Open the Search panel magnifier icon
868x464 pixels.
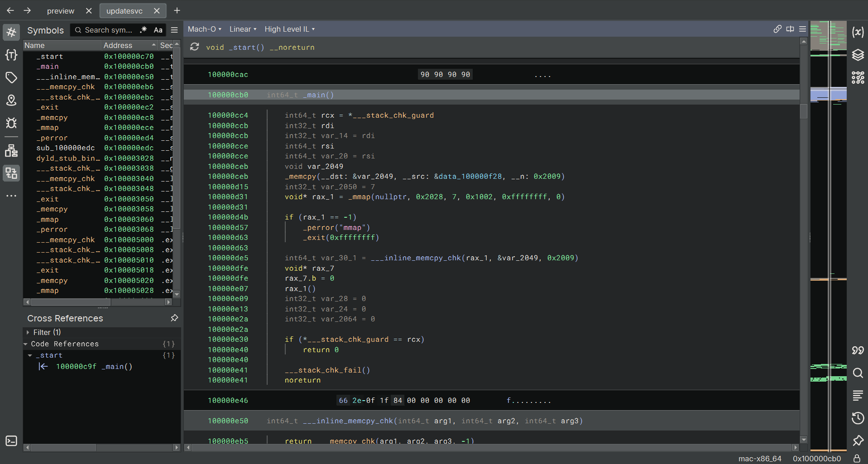click(858, 373)
